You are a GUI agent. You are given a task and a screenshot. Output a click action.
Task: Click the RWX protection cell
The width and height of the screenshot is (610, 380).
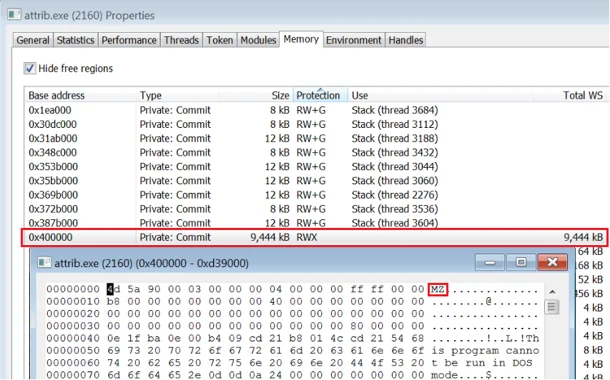coord(307,237)
